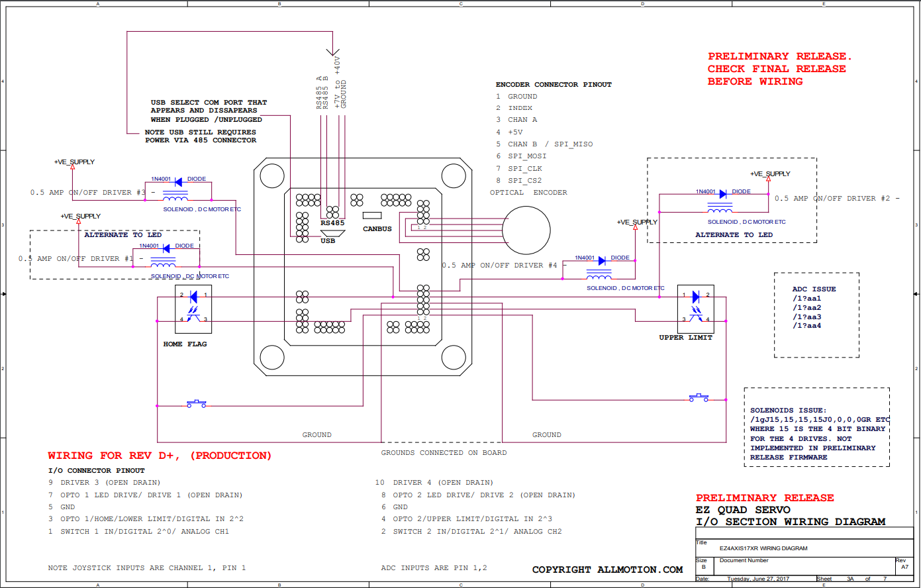The height and width of the screenshot is (588, 921).
Task: Click the 'GROUNDS CONNECTED ON BOARD' note
Action: (444, 453)
